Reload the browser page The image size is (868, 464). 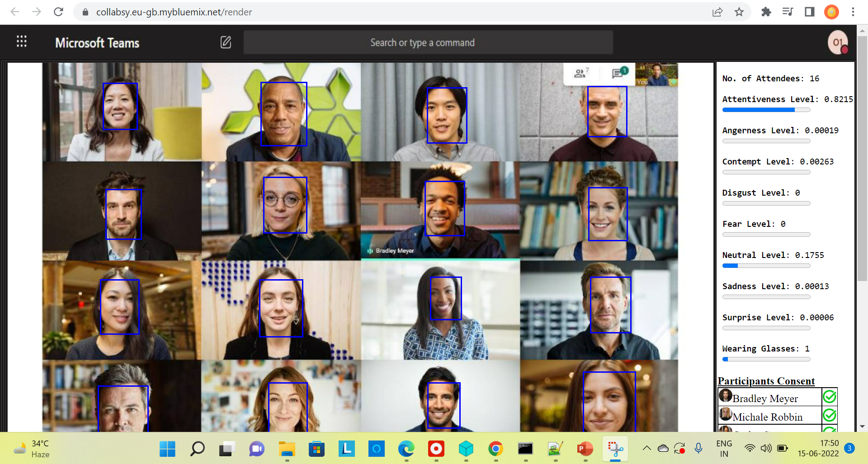[58, 12]
